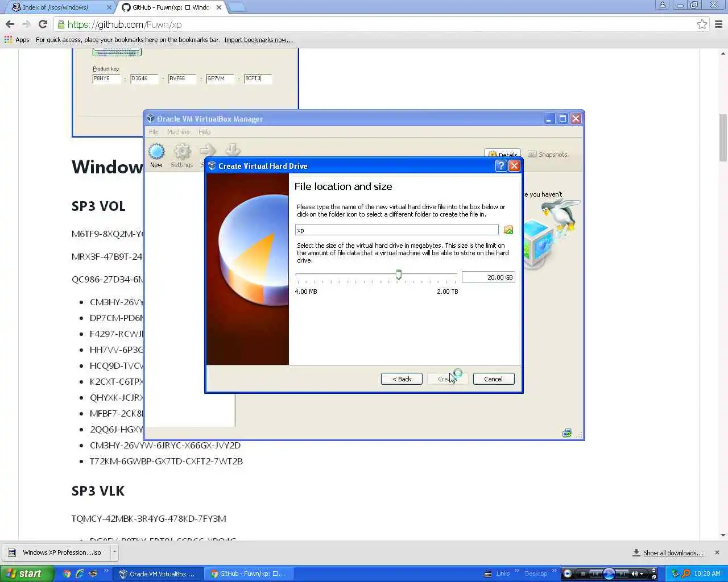The width and height of the screenshot is (728, 582).
Task: Go back using browser back arrow
Action: point(10,24)
